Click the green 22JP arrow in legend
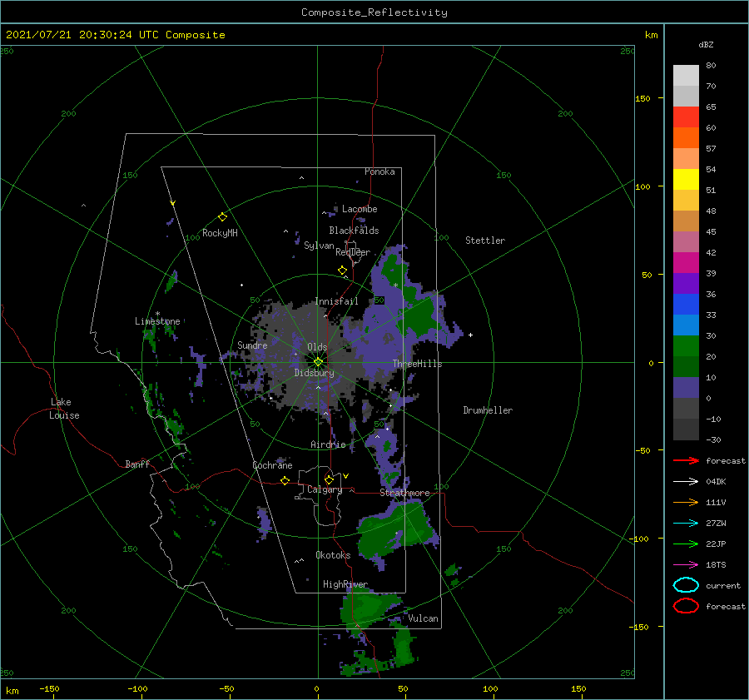749x700 pixels. click(x=686, y=544)
